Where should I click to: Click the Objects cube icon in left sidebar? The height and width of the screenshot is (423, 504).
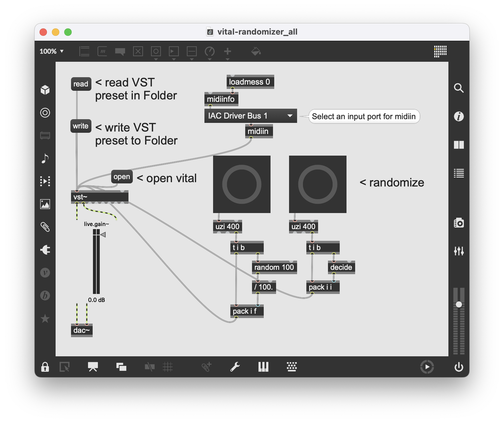point(45,90)
